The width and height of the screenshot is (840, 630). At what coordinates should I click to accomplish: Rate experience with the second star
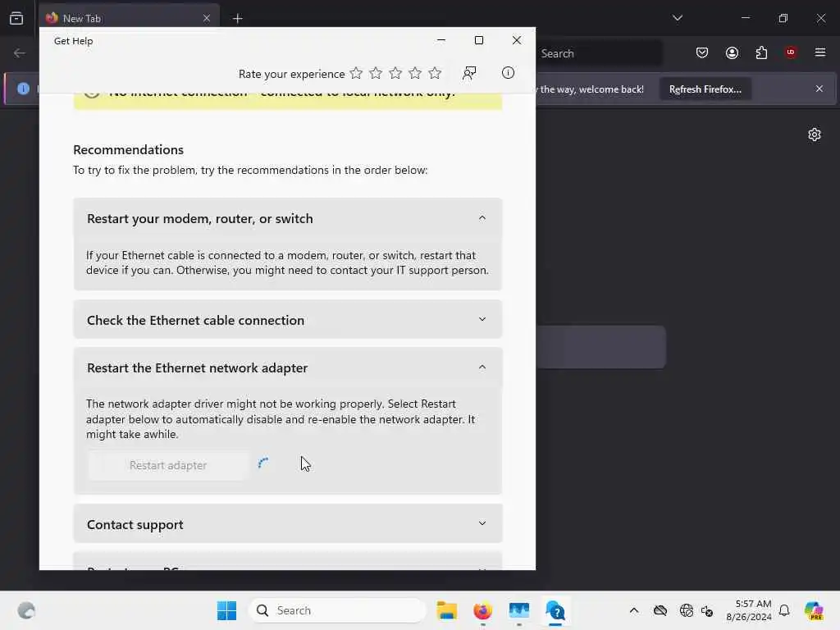(x=376, y=73)
